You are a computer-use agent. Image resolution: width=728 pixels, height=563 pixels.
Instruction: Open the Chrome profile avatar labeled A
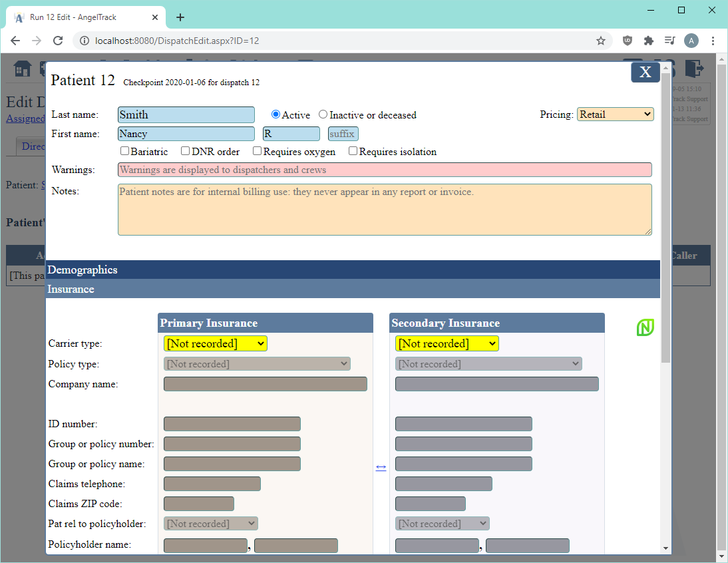pos(691,41)
